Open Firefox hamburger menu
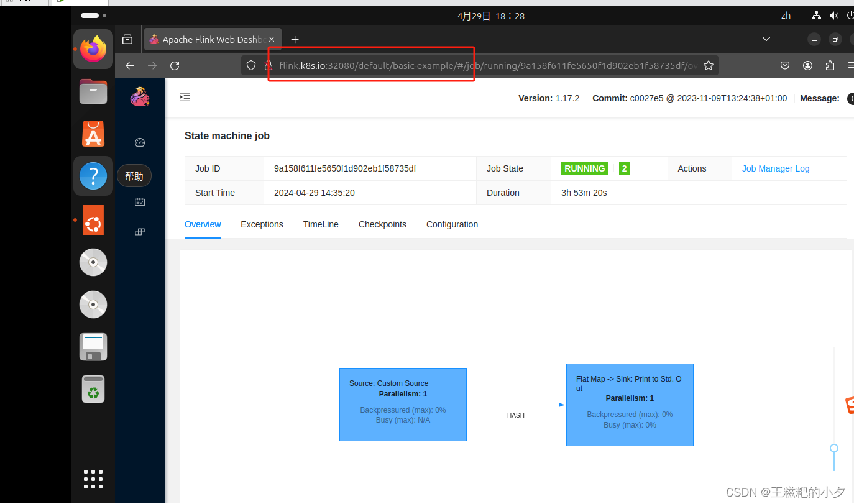Image resolution: width=854 pixels, height=504 pixels. [x=850, y=65]
